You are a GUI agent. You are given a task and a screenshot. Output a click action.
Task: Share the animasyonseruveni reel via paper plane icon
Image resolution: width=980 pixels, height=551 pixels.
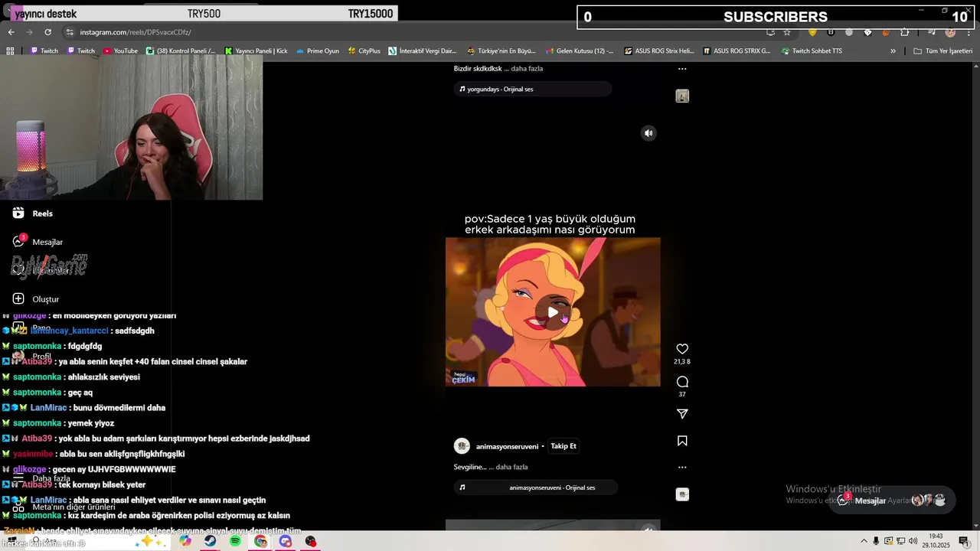click(x=682, y=414)
